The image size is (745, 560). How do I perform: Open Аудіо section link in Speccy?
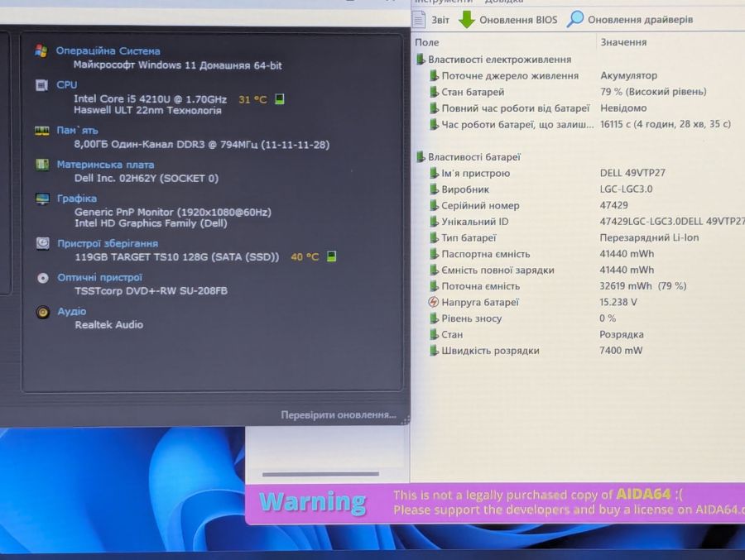[x=72, y=312]
